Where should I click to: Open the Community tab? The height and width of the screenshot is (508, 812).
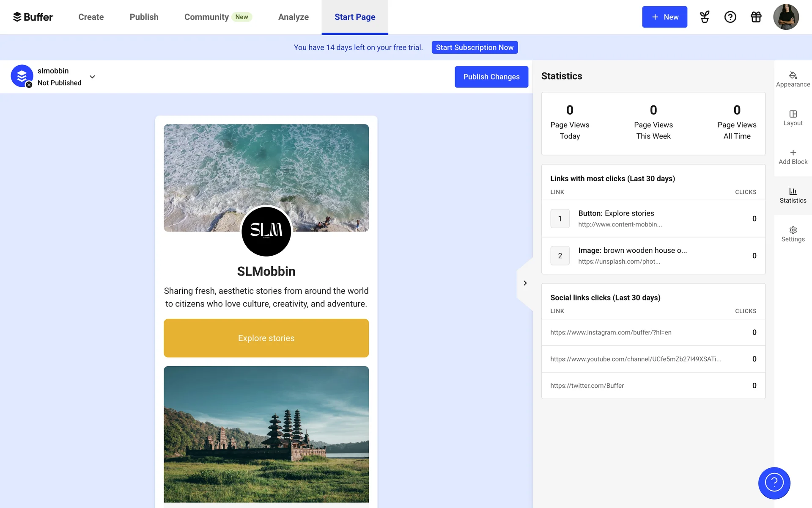[x=206, y=17]
